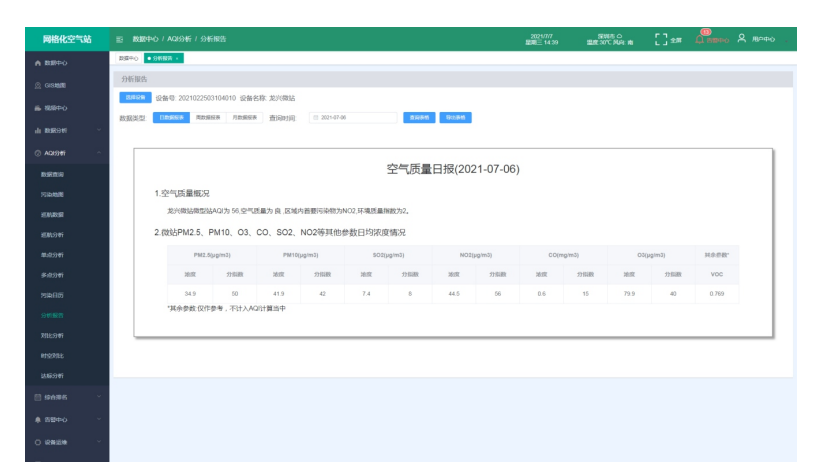
Task: Enter fullscreen mode with 全屏 icon
Action: pos(661,39)
